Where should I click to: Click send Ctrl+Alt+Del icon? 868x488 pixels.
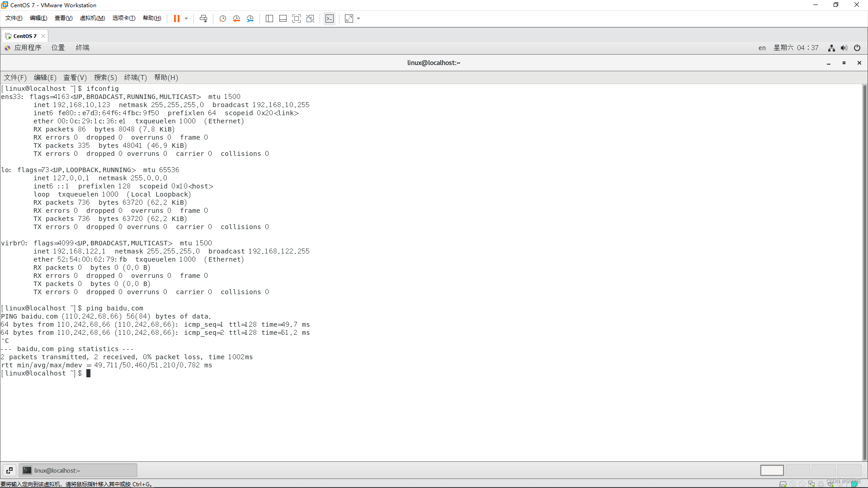coord(203,19)
